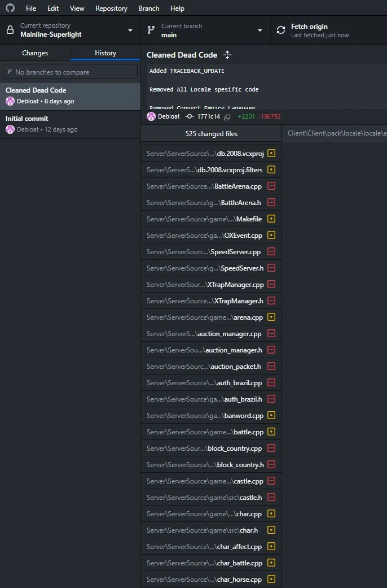Open the Branch menu
The image size is (387, 588).
point(149,8)
